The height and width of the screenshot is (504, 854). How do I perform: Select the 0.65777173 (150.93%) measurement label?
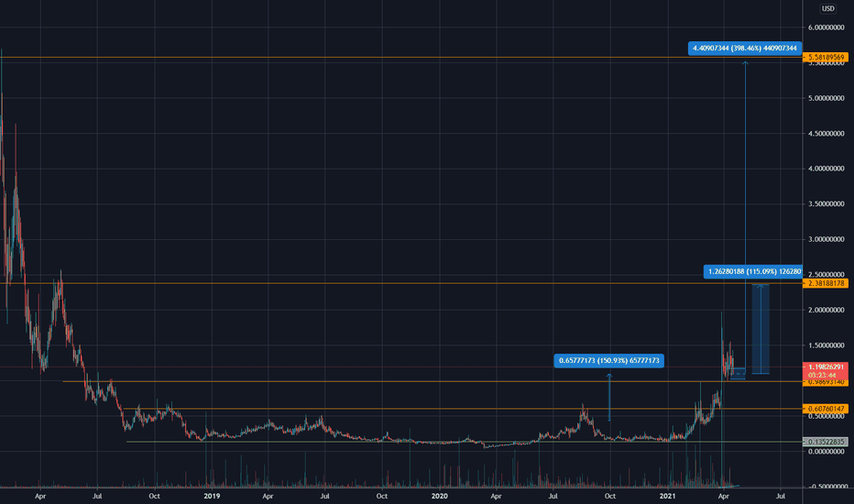tap(609, 361)
